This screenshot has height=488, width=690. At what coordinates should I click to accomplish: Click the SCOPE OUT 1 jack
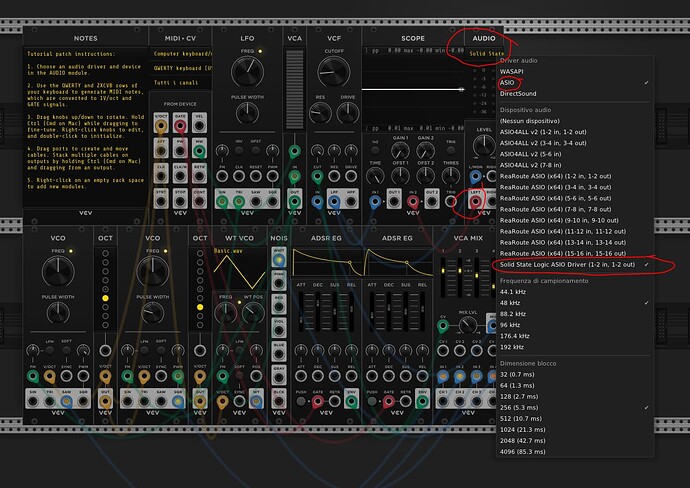tap(394, 202)
